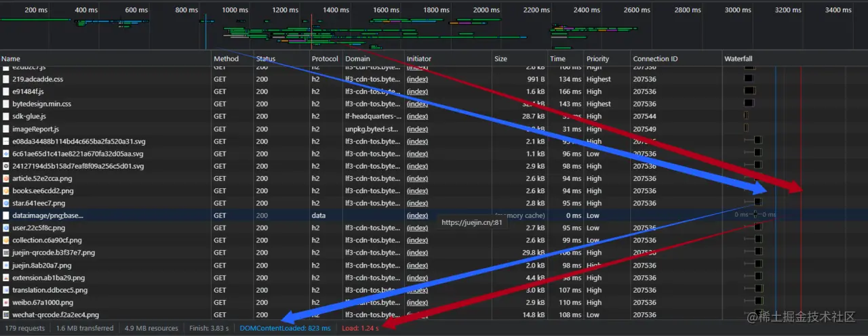Image resolution: width=868 pixels, height=336 pixels.
Task: Click the image icon beside user.22c5f8c.png
Action: pos(6,228)
